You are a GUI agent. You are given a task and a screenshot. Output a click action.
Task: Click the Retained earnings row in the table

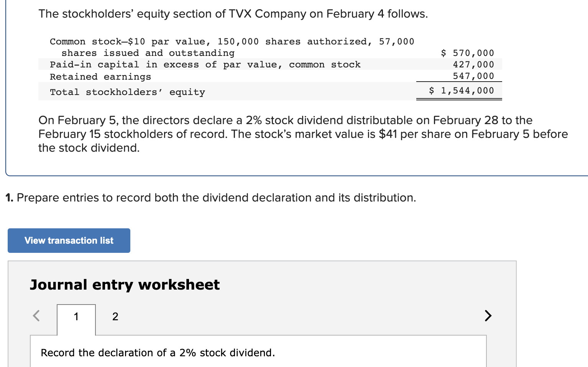tap(100, 76)
